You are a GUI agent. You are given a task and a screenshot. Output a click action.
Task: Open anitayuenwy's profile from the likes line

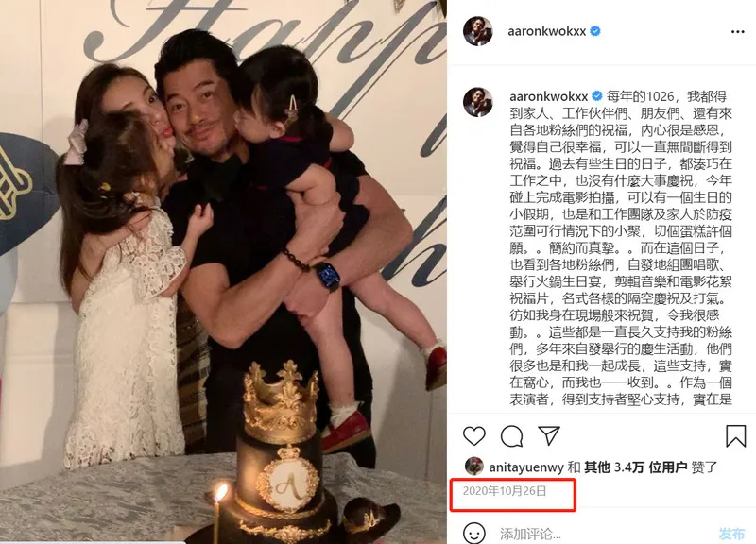coord(526,467)
